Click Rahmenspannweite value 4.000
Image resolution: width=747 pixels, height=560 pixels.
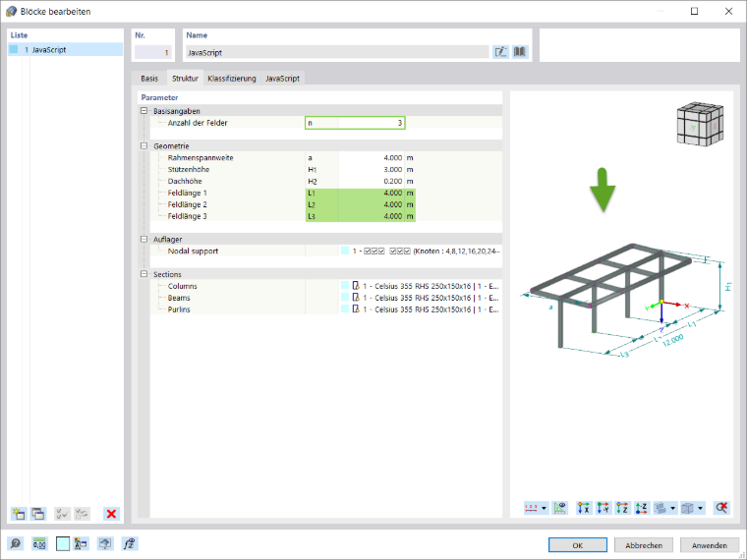(372, 157)
